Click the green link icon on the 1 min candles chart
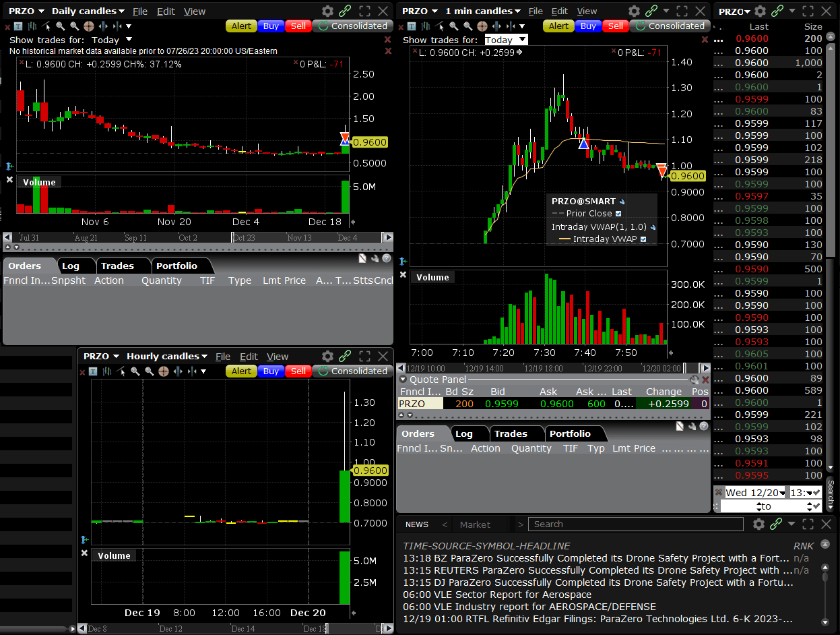Image resolution: width=840 pixels, height=635 pixels. pyautogui.click(x=651, y=11)
